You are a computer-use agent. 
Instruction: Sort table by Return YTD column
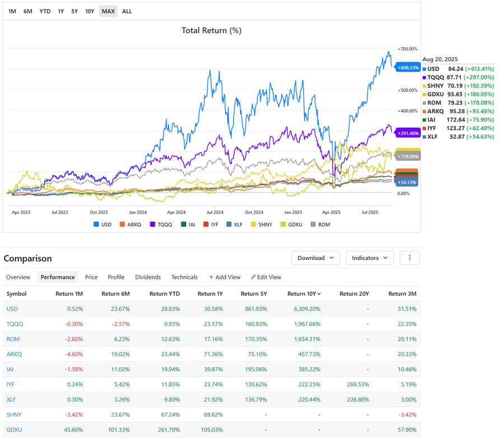pos(165,294)
